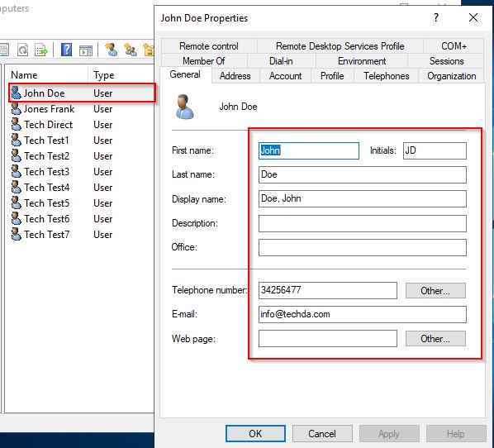
Task: Click the Description input field
Action: [x=363, y=223]
